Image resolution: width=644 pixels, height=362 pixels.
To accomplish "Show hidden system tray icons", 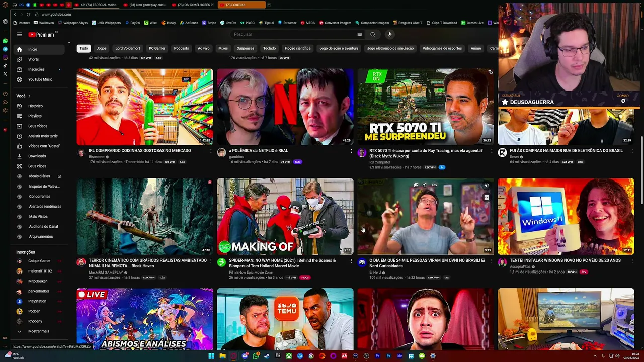I will (595, 356).
